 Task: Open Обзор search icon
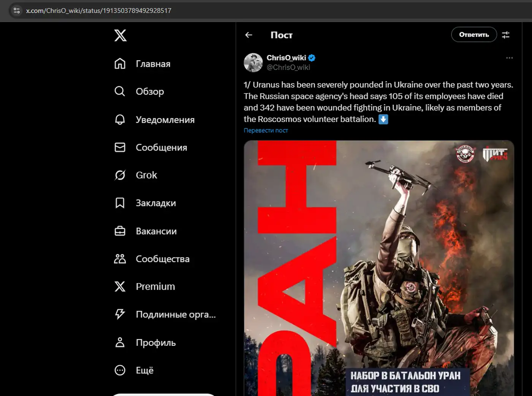coord(120,92)
